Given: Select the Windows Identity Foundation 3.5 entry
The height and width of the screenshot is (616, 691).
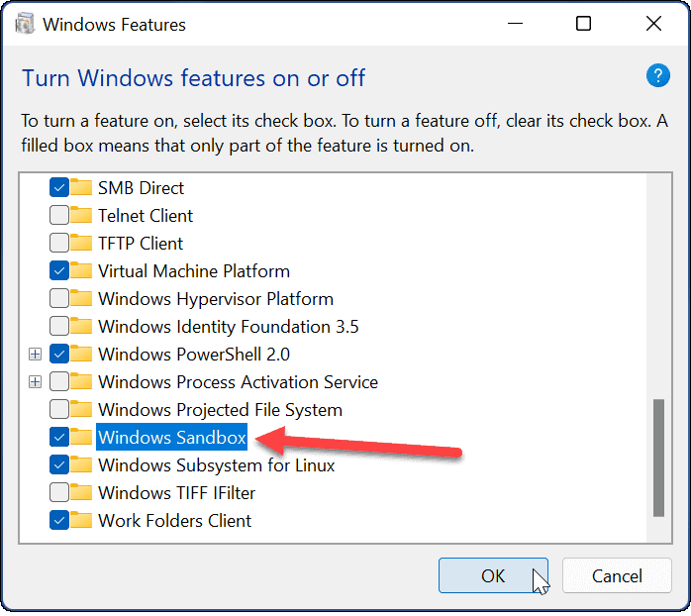Looking at the screenshot, I should 228,326.
